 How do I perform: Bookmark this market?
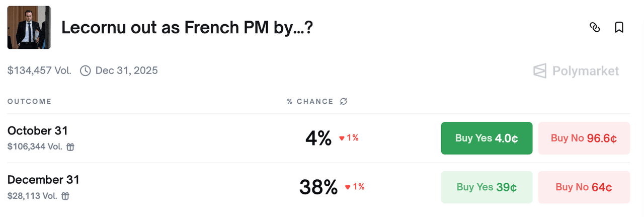pyautogui.click(x=619, y=27)
